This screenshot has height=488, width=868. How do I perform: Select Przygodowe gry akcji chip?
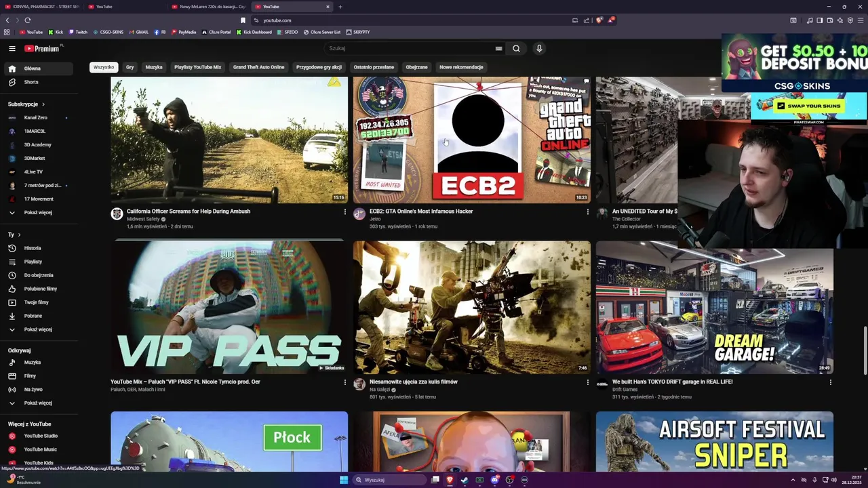tap(319, 67)
